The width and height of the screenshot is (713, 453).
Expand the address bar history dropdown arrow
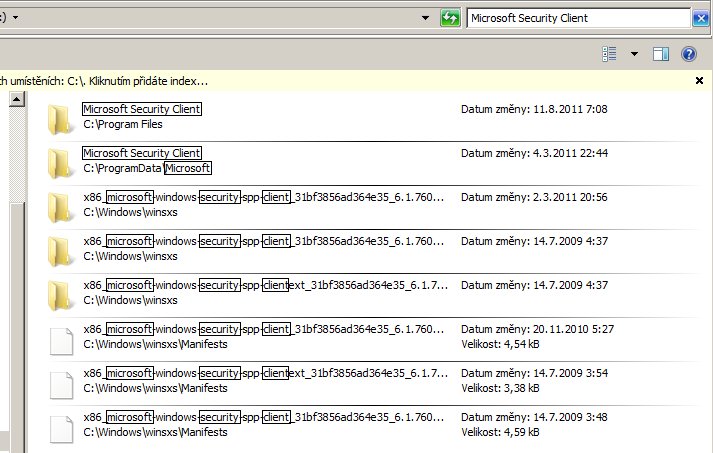(427, 18)
